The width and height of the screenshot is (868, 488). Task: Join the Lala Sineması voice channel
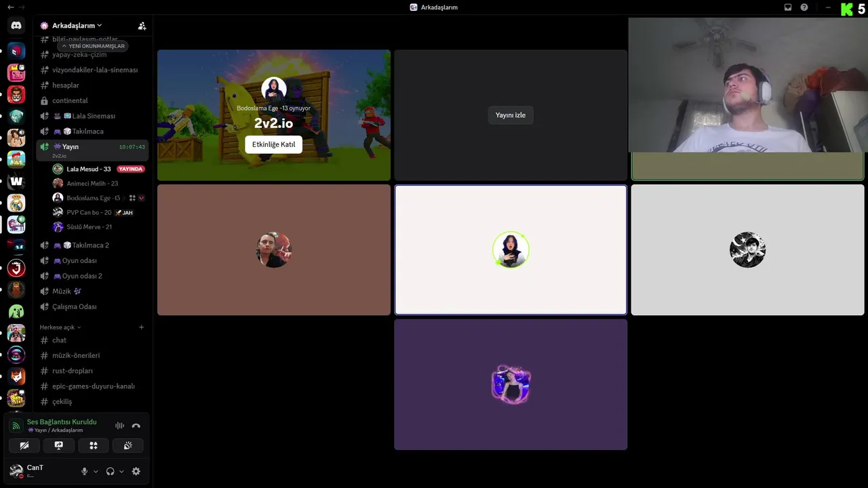[92, 116]
